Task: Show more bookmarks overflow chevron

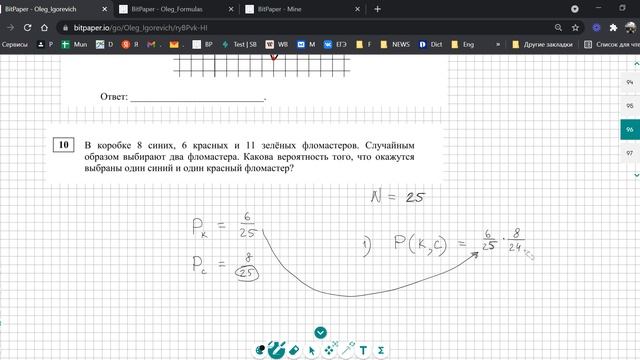Action: click(498, 44)
